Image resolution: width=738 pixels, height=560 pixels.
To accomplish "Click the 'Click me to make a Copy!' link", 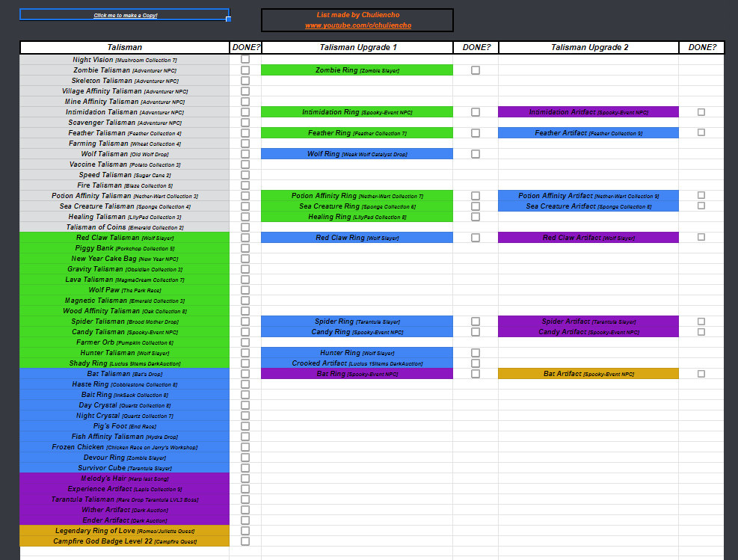I will tap(125, 15).
